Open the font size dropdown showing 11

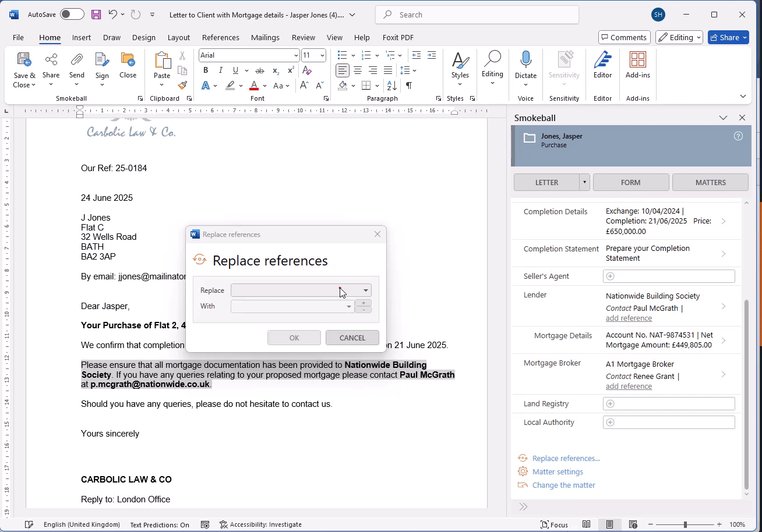click(x=322, y=55)
